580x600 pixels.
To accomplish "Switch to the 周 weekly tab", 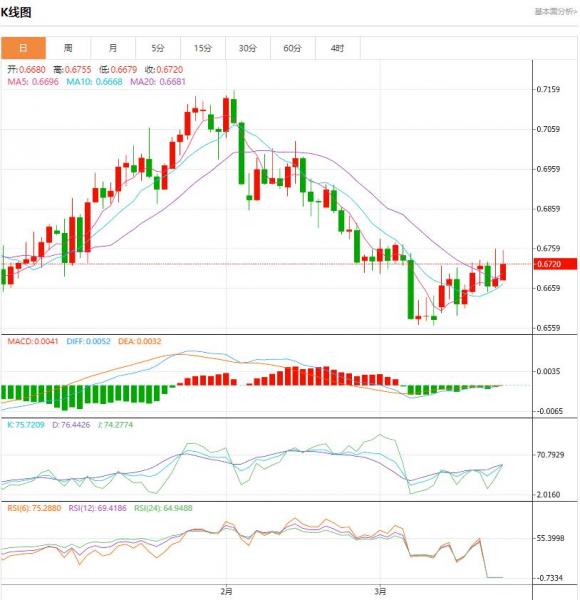I will pyautogui.click(x=68, y=48).
